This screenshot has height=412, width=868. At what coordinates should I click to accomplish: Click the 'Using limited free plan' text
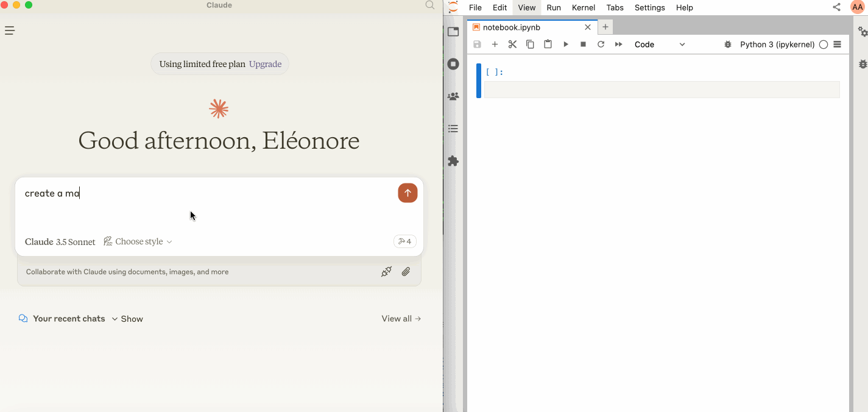tap(202, 64)
